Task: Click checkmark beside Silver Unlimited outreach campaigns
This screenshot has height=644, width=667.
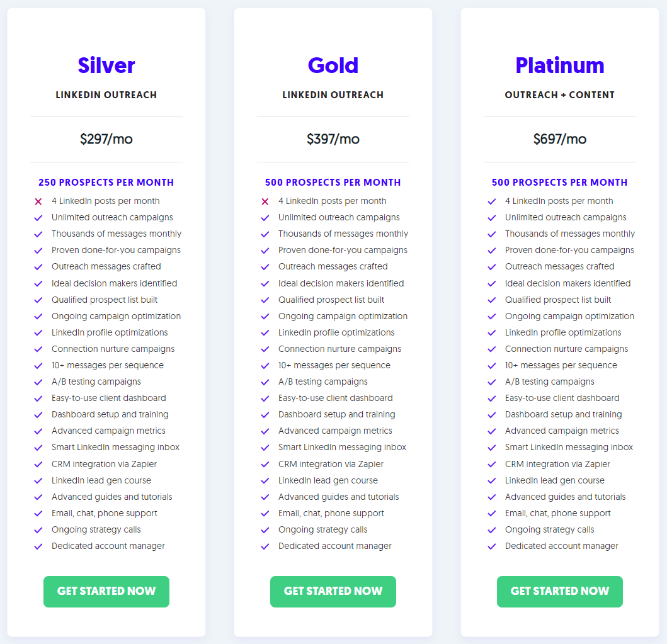Action: (x=38, y=218)
